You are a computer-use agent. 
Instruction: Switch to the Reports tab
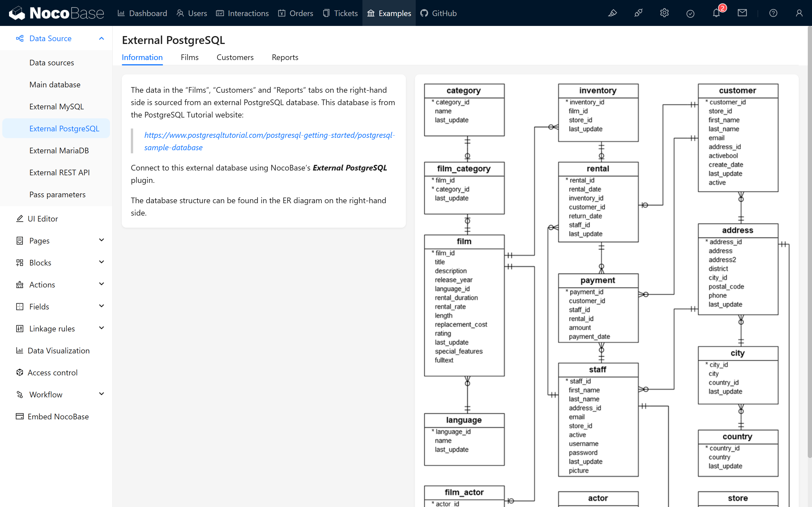[285, 57]
